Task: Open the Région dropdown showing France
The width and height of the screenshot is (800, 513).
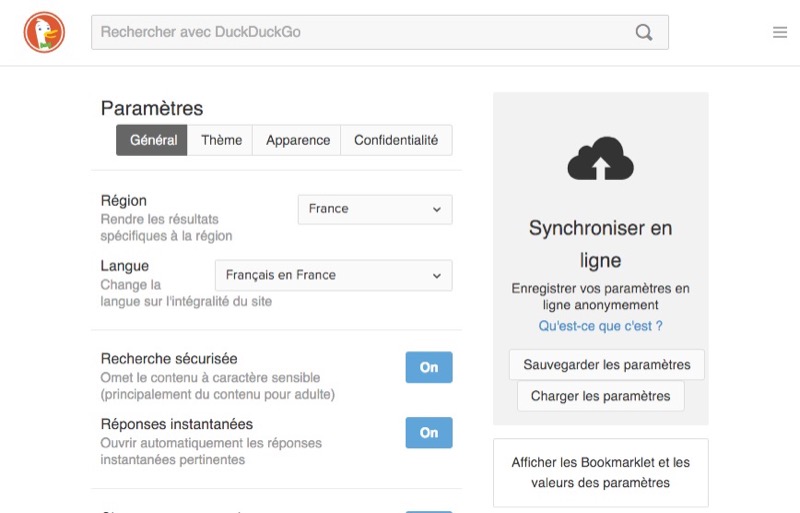Action: tap(375, 209)
